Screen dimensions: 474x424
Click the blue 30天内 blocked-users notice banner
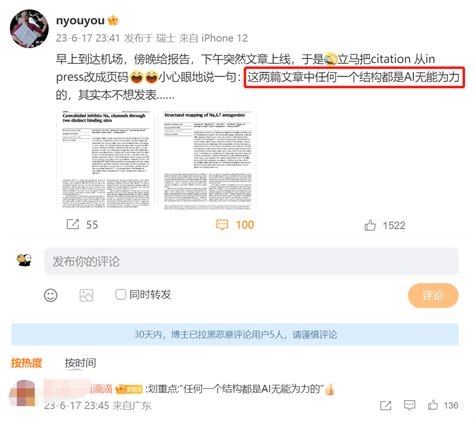point(235,334)
